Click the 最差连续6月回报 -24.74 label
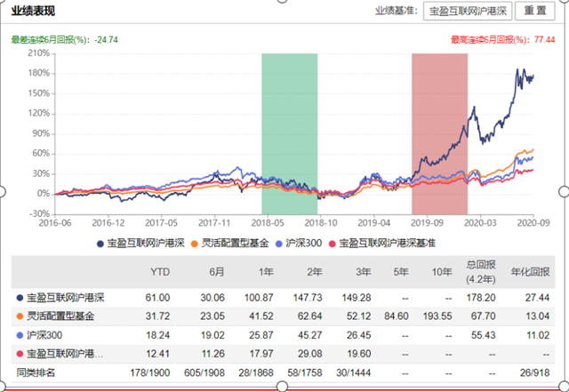 pos(65,40)
